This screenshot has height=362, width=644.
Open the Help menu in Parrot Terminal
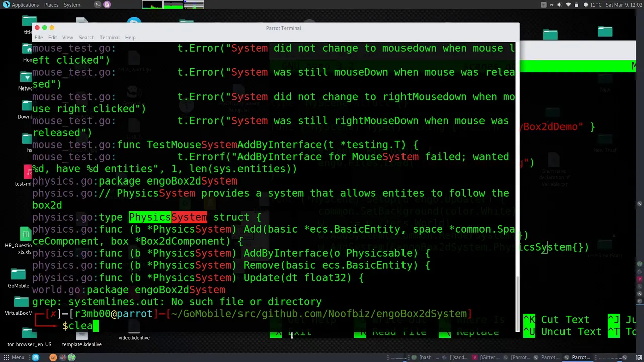coord(130,37)
